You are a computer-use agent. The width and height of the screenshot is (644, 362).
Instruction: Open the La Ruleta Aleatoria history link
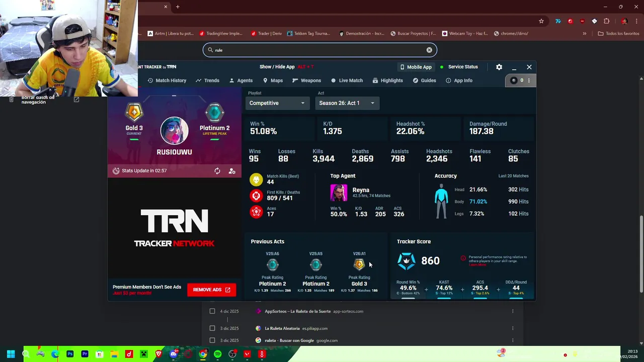[282, 328]
